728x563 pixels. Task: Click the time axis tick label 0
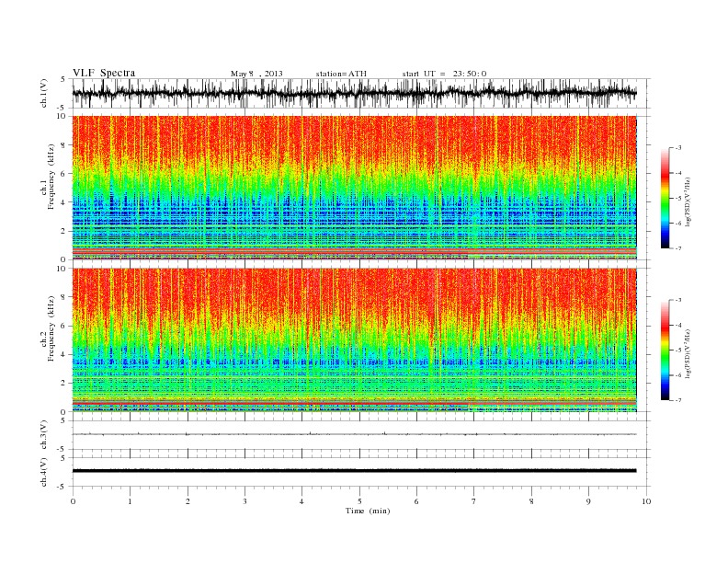coord(73,501)
